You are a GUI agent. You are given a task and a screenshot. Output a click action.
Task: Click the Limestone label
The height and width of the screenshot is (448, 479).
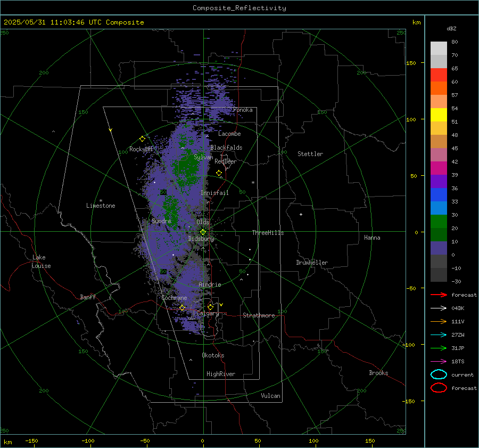pyautogui.click(x=101, y=206)
